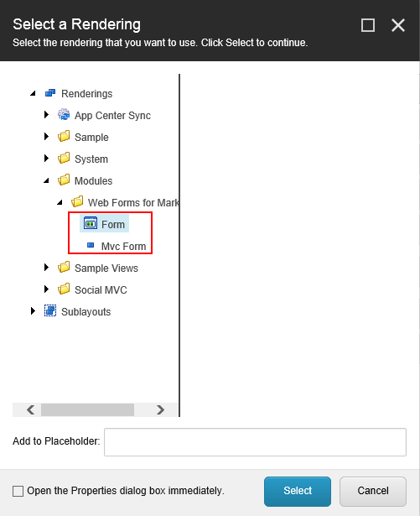Click the Sublayouts node icon

[50, 310]
